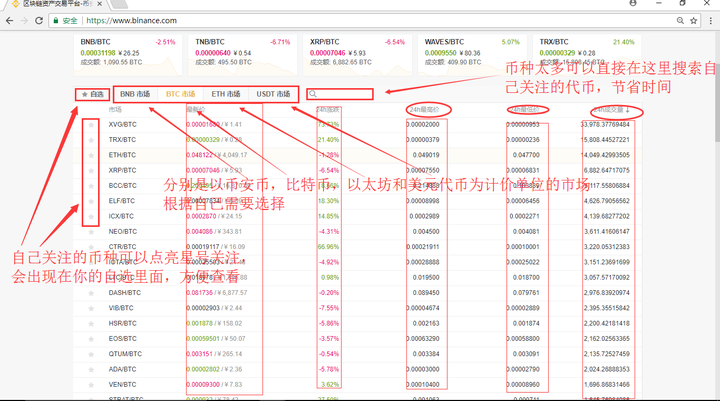Select the BTC 市场 tab

tap(180, 94)
